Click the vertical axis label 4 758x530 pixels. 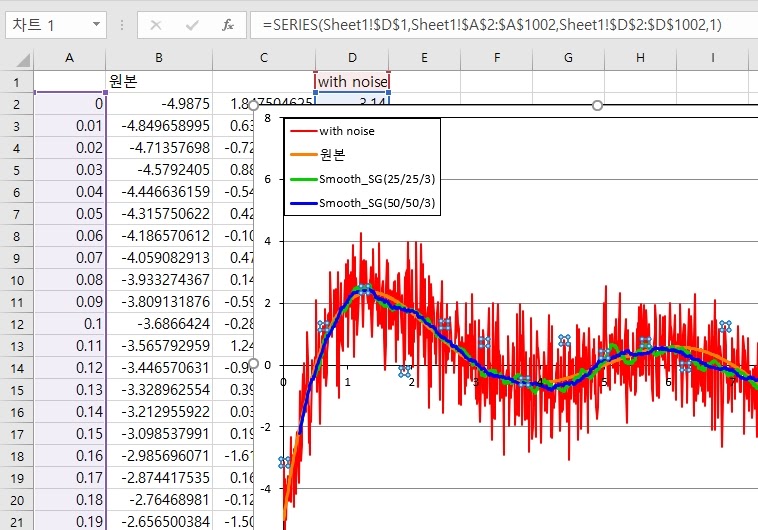pos(267,241)
